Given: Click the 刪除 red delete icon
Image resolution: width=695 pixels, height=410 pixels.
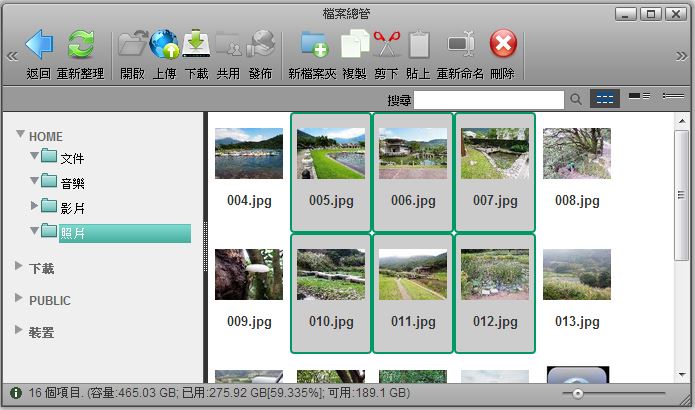Looking at the screenshot, I should [x=502, y=45].
